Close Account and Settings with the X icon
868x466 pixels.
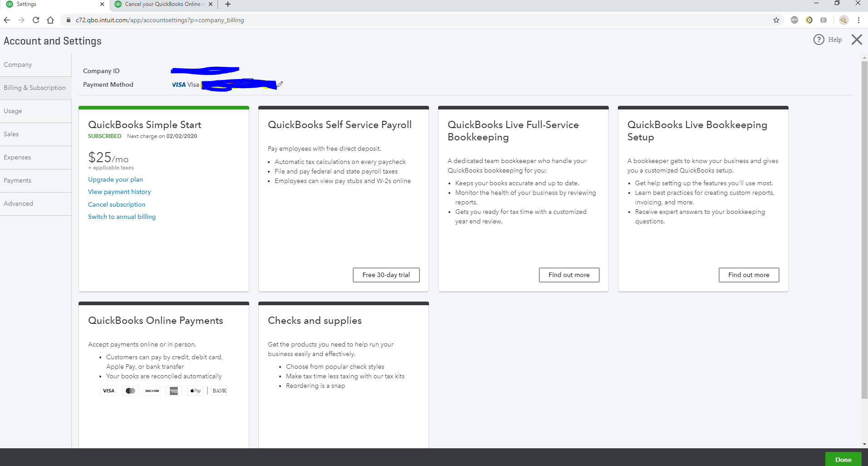pyautogui.click(x=857, y=40)
